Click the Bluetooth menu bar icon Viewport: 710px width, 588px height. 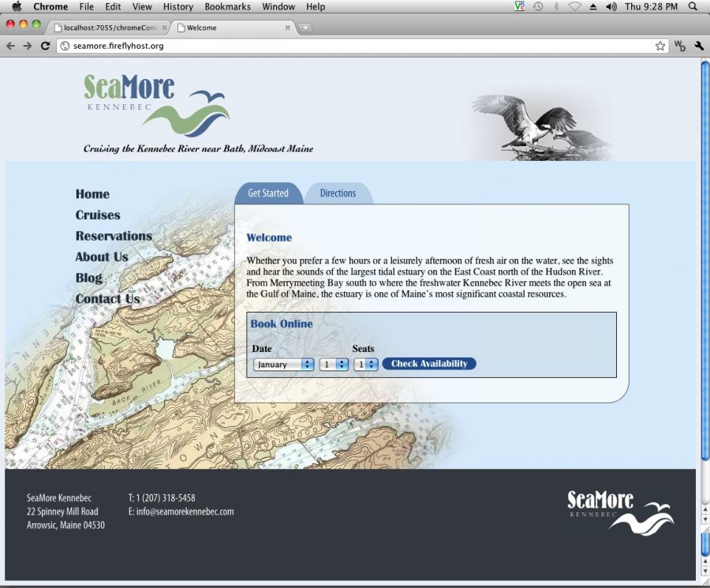pos(556,6)
